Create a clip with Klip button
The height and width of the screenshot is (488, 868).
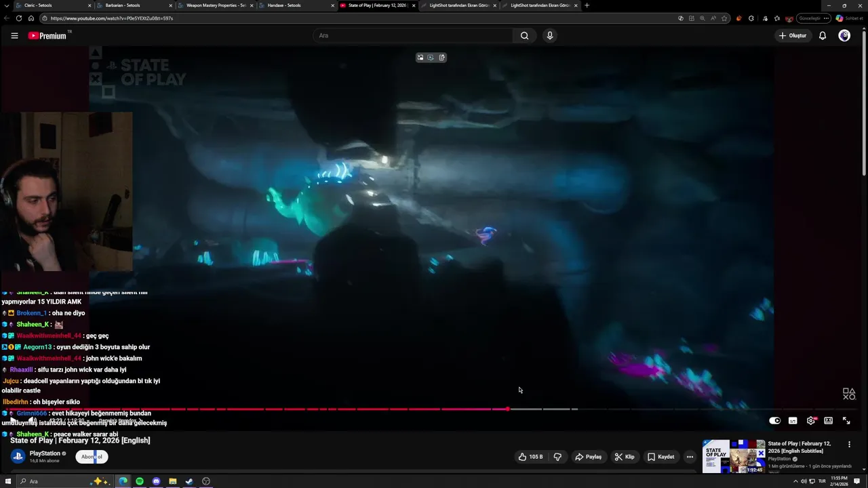click(x=625, y=457)
